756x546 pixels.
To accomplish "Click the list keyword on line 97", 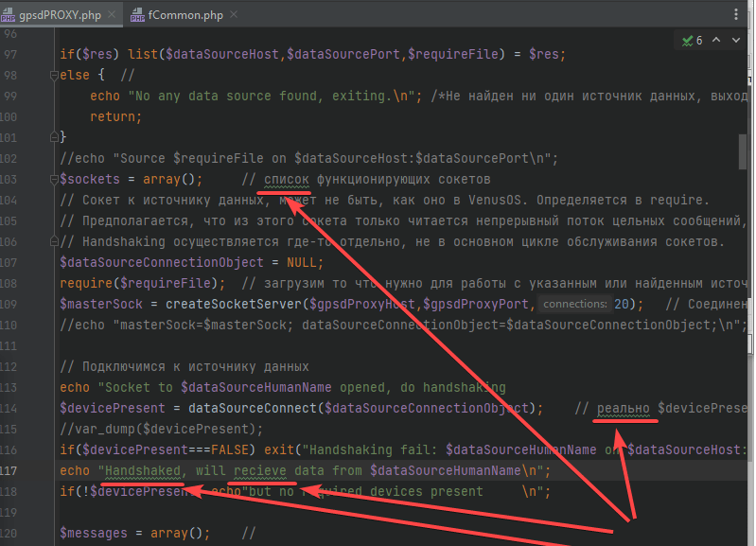I will point(143,55).
